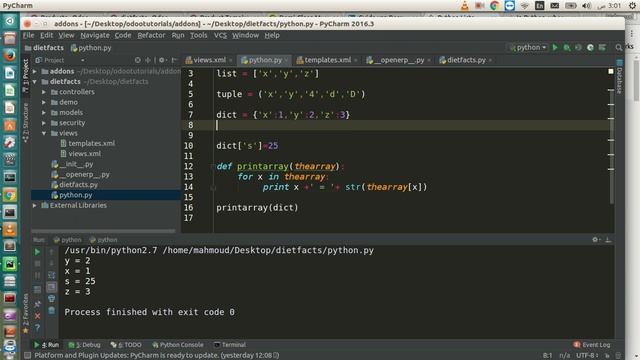The image size is (640, 360).
Task: Open Firefox from the Ubuntu dock
Action: tap(10, 55)
